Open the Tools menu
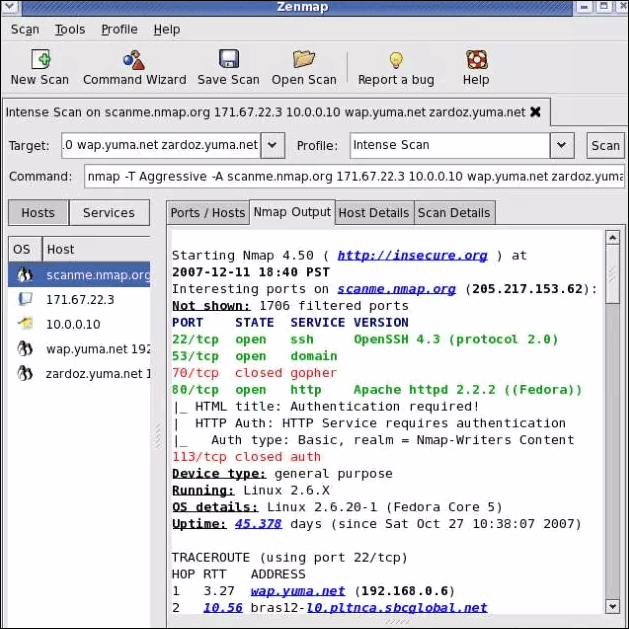This screenshot has width=629, height=629. click(x=70, y=29)
